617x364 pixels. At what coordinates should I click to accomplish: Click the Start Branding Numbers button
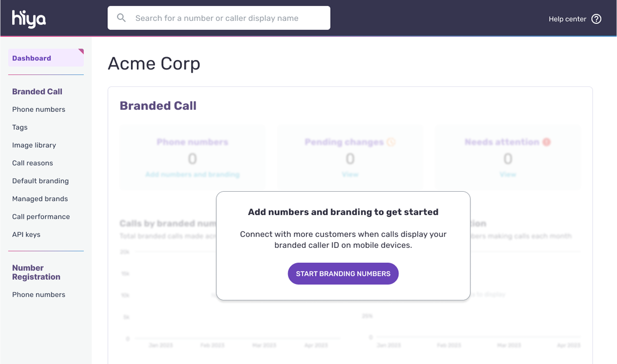343,274
